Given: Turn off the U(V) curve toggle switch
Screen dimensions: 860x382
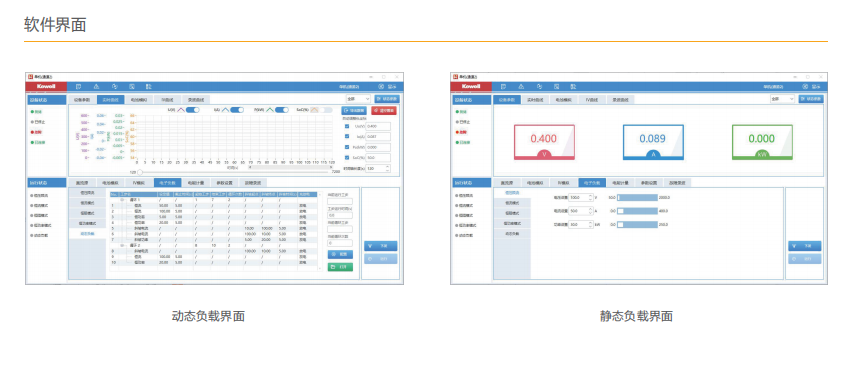Looking at the screenshot, I should [193, 110].
